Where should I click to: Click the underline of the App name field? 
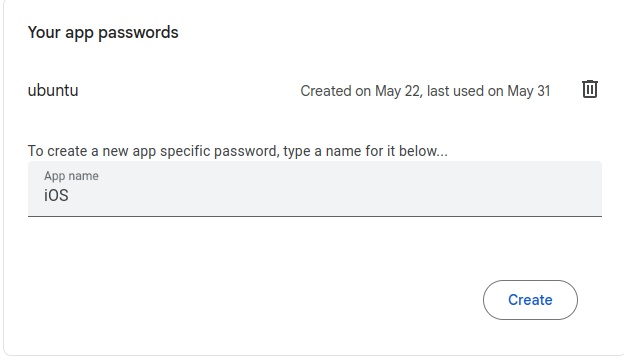[x=315, y=216]
